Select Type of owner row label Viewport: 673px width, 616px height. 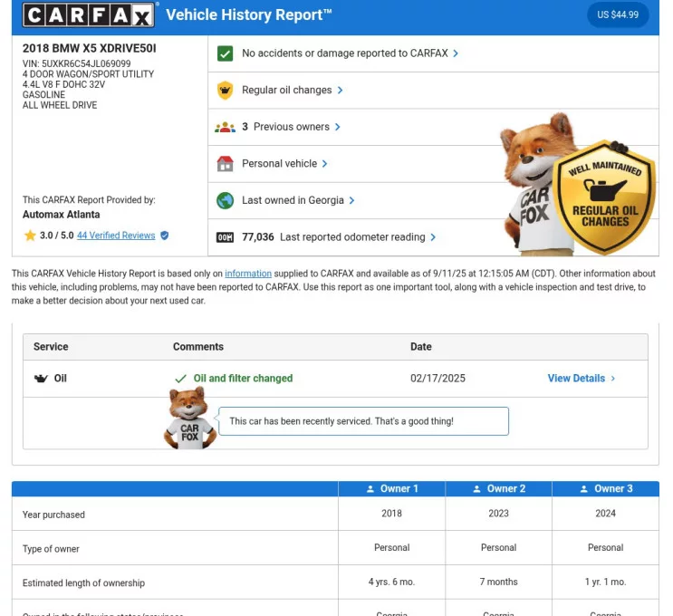point(51,549)
